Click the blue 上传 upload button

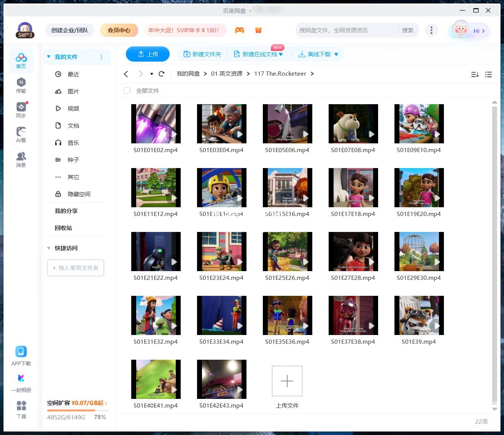click(148, 54)
